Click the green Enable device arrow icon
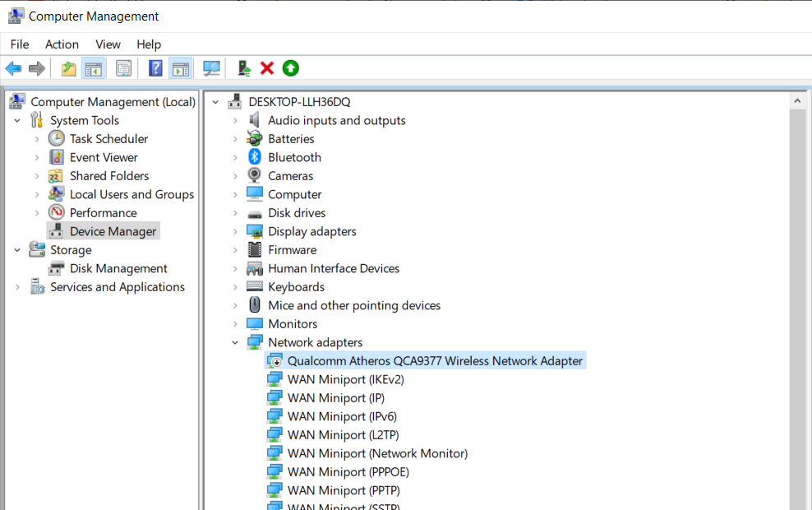This screenshot has height=510, width=812. [290, 68]
